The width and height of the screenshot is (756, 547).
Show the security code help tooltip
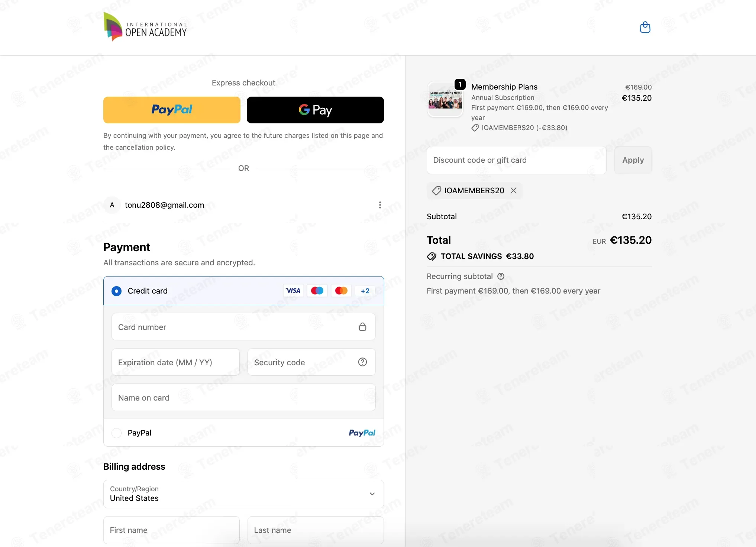tap(362, 362)
